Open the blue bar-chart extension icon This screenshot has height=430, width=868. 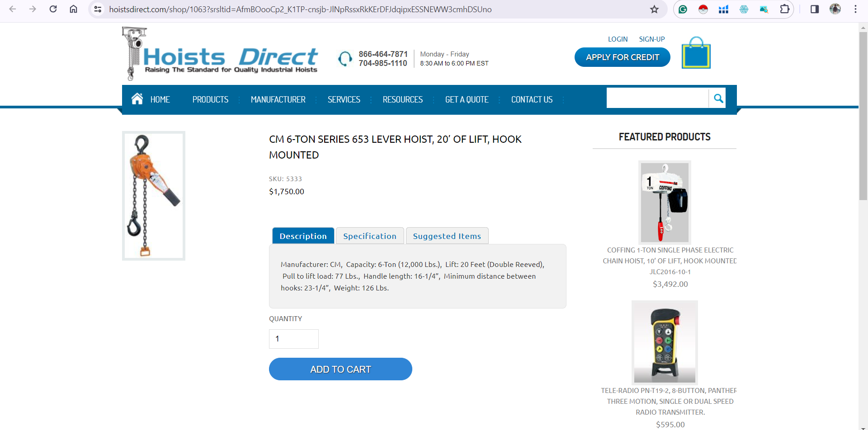[x=723, y=9]
